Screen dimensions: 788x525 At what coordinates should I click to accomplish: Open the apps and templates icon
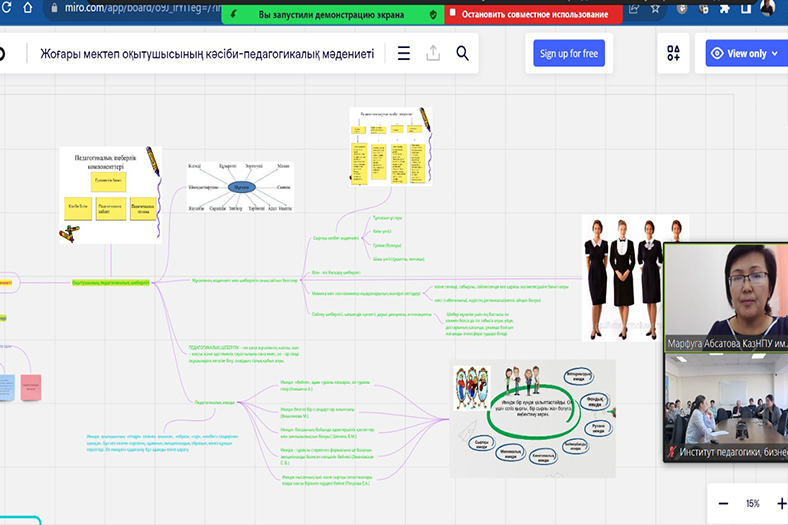pos(673,54)
